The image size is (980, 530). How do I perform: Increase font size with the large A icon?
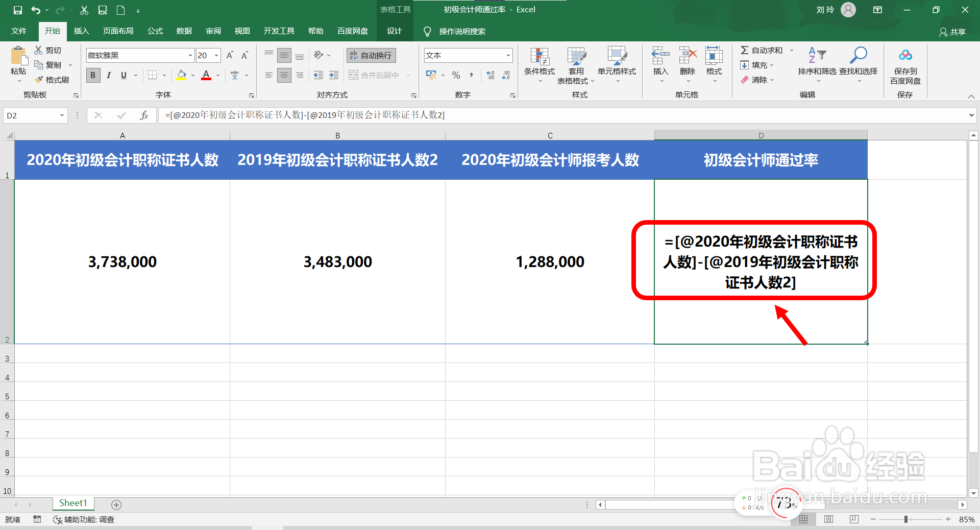[x=230, y=55]
